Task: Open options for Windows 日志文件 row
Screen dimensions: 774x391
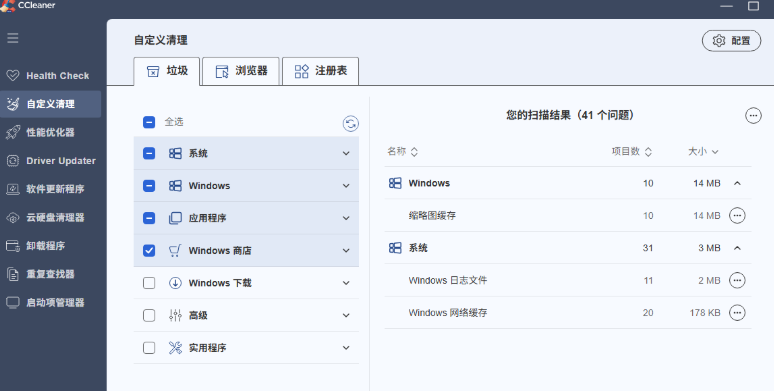Action: 737,280
